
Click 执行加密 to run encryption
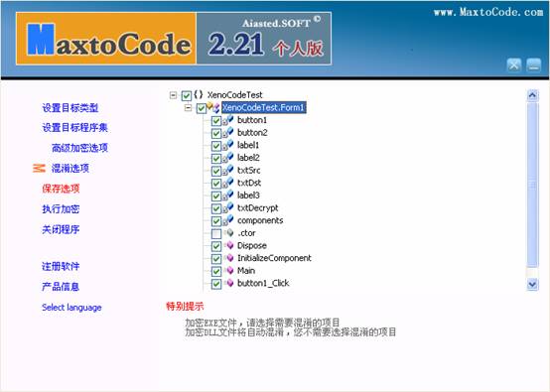[61, 209]
